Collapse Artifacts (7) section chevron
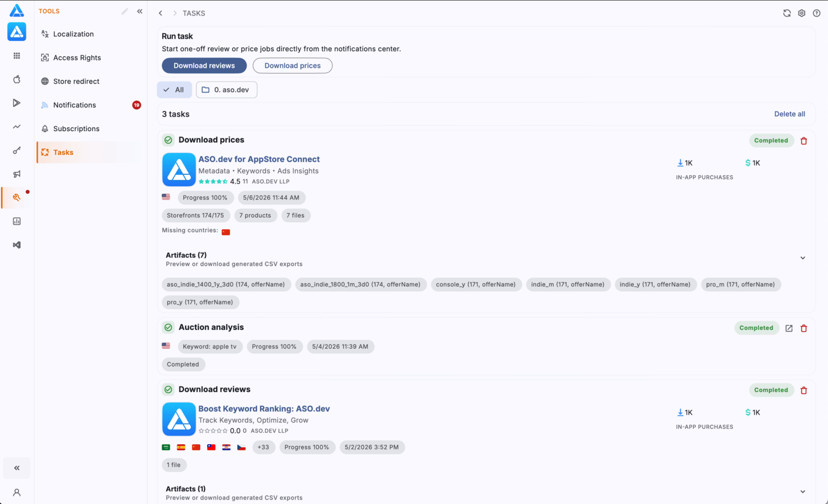Screen dimensions: 828x504 (803, 258)
